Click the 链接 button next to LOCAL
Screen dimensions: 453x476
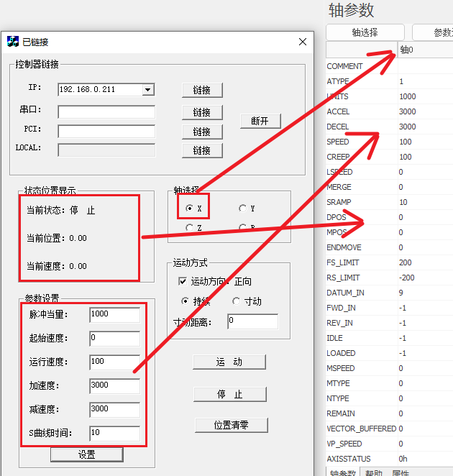tap(202, 150)
